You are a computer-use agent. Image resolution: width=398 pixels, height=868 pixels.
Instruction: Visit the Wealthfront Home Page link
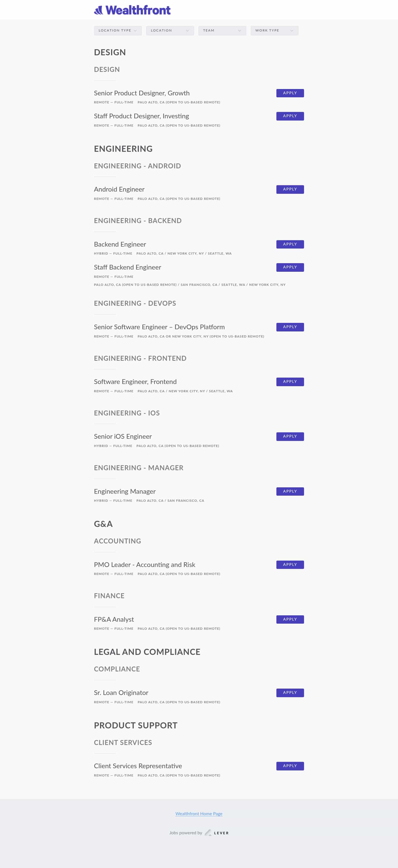pos(199,814)
